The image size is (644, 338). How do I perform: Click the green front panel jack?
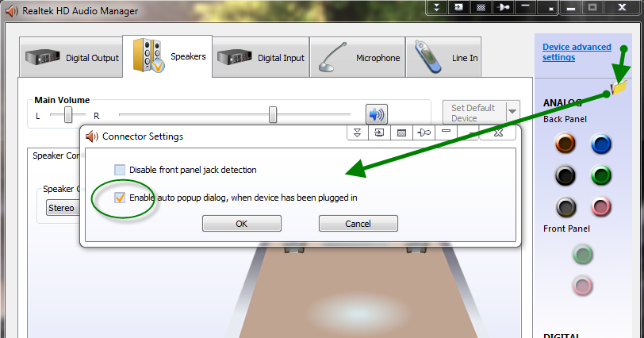click(x=583, y=254)
